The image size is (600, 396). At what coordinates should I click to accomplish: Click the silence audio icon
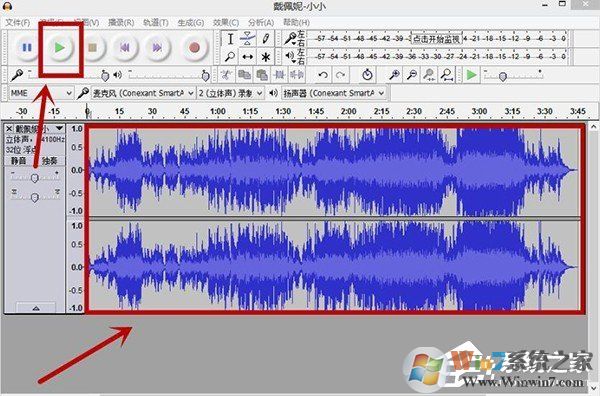coord(297,75)
